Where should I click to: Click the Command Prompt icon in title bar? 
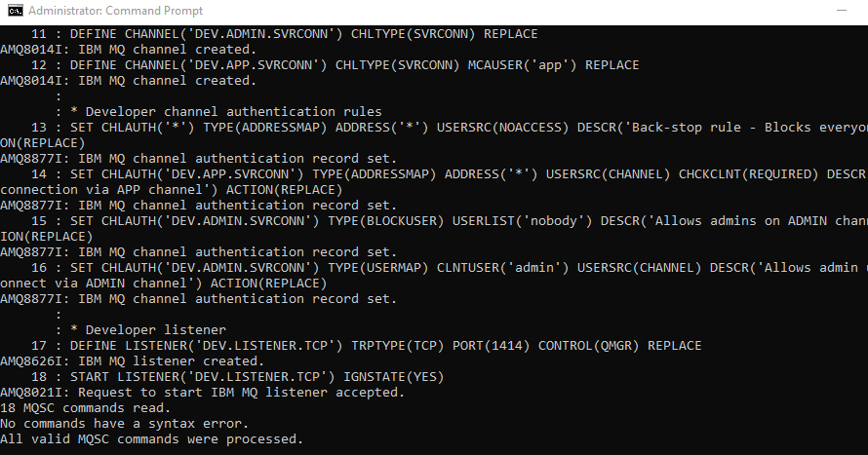[13, 12]
